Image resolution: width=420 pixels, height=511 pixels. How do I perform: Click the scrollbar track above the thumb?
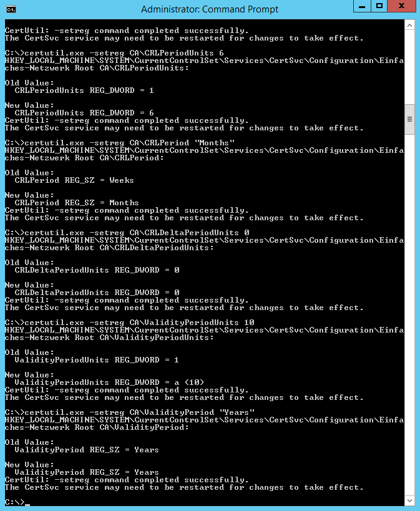409,67
